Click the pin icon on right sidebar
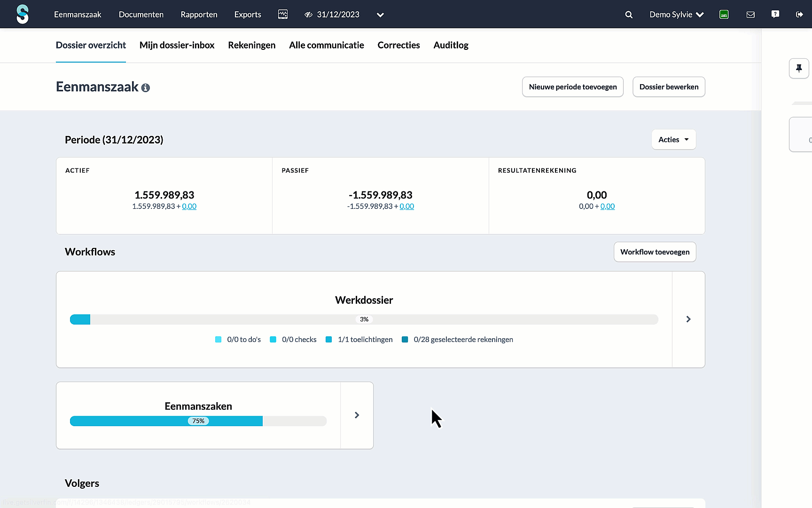This screenshot has width=812, height=508. (x=799, y=69)
